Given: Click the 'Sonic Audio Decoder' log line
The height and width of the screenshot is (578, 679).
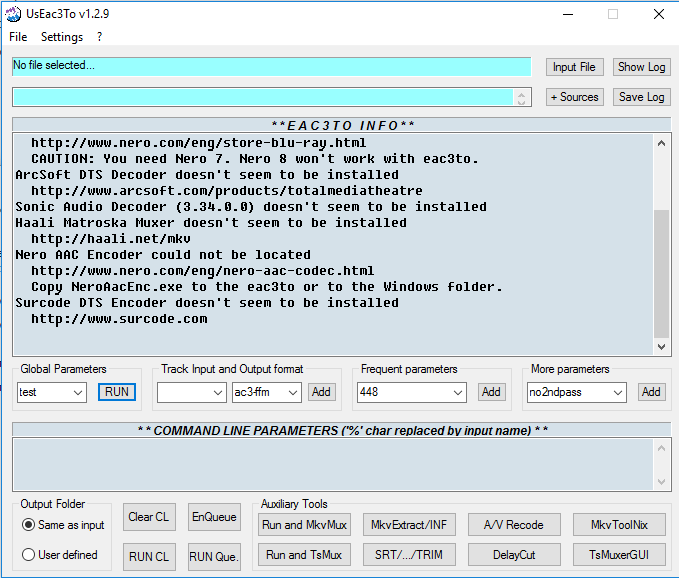Looking at the screenshot, I should [x=251, y=207].
